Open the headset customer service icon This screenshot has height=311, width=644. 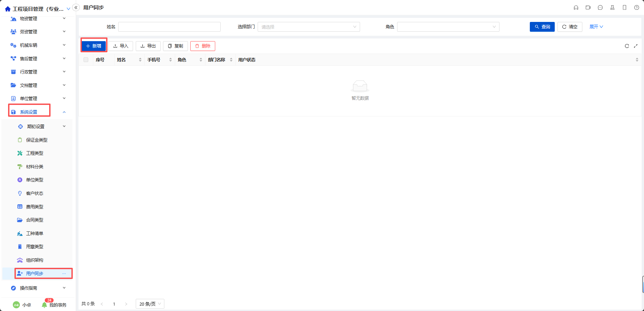pos(576,7)
